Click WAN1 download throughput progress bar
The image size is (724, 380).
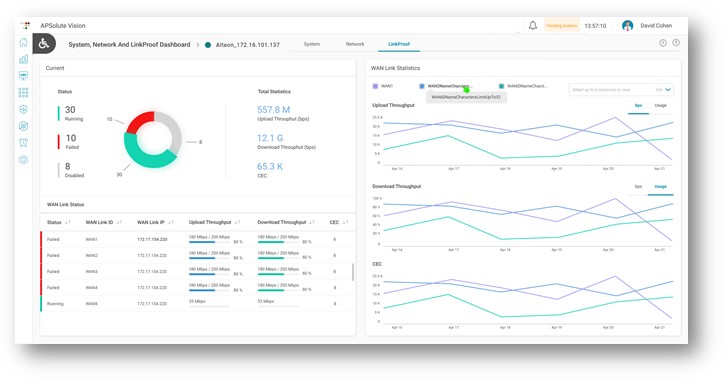pyautogui.click(x=278, y=242)
